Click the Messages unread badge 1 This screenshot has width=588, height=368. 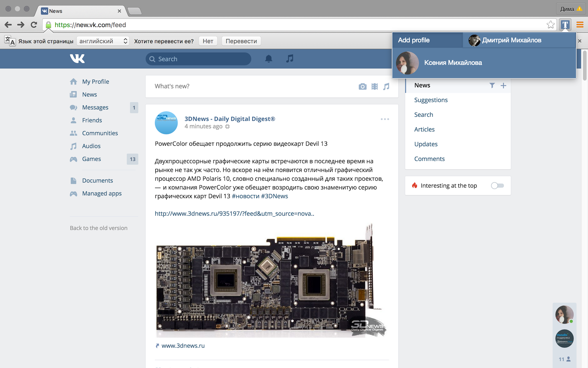pyautogui.click(x=134, y=108)
